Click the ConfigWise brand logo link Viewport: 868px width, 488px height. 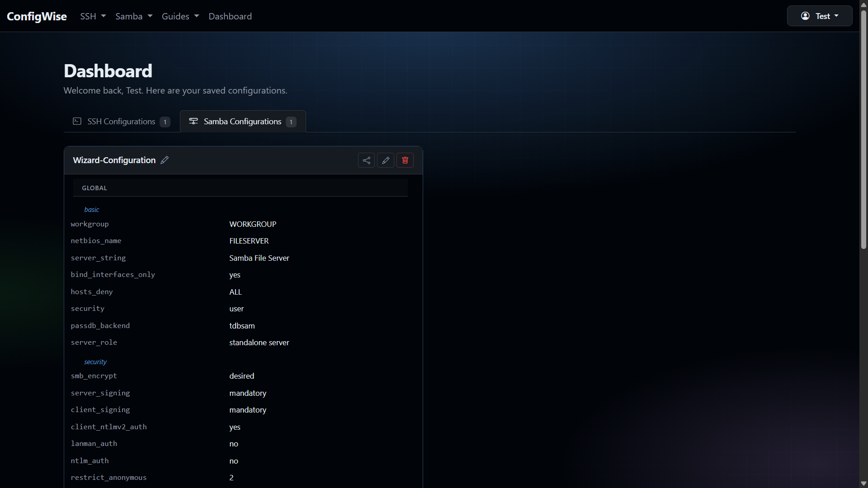point(37,16)
